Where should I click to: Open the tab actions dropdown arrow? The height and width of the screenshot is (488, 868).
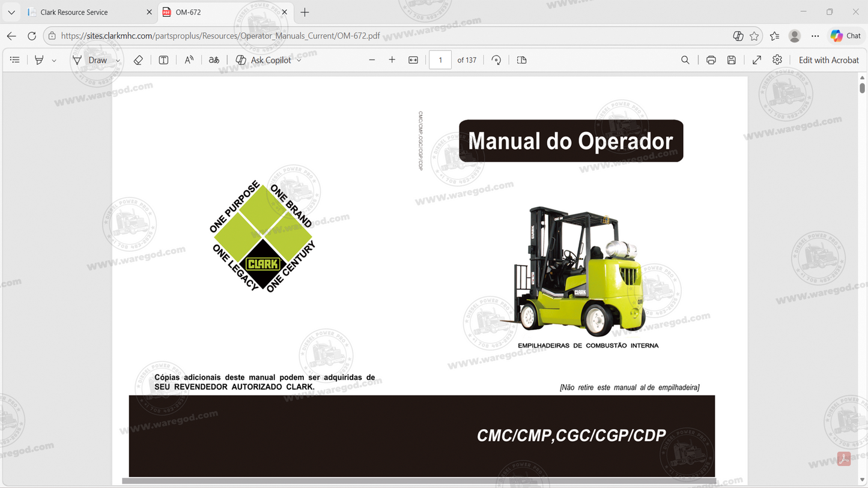[x=11, y=12]
